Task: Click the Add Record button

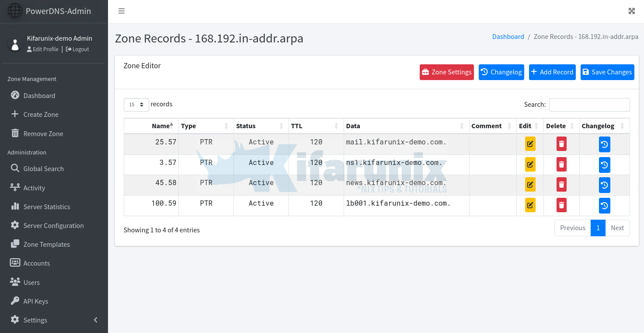Action: (552, 72)
